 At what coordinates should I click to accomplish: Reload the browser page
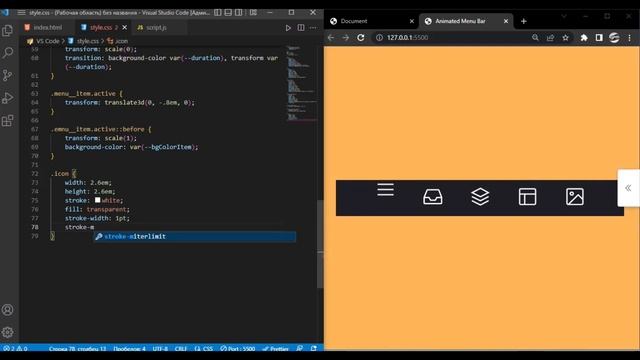pos(361,38)
